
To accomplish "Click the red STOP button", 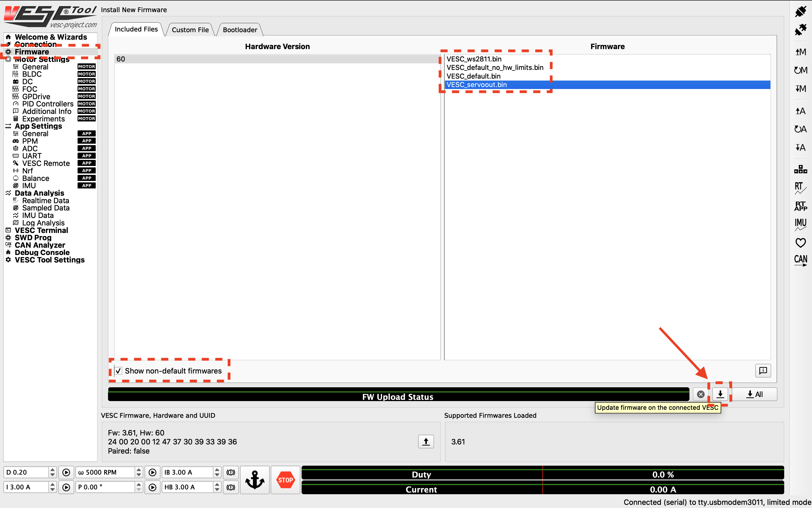I will coord(286,480).
